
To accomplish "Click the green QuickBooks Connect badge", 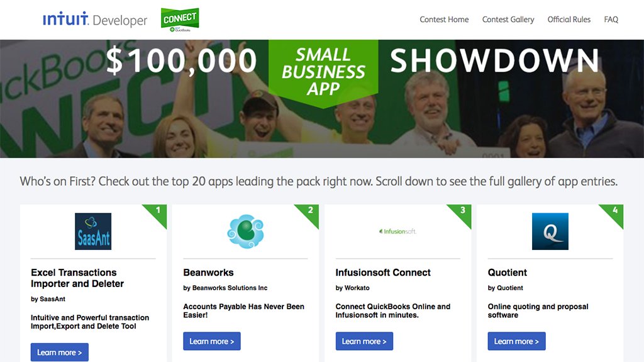I will click(180, 20).
